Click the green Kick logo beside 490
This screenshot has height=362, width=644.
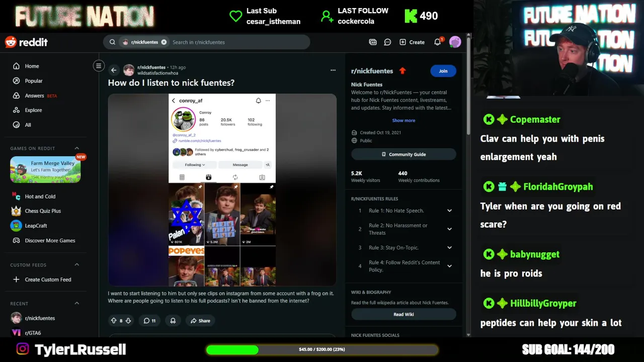tap(411, 16)
